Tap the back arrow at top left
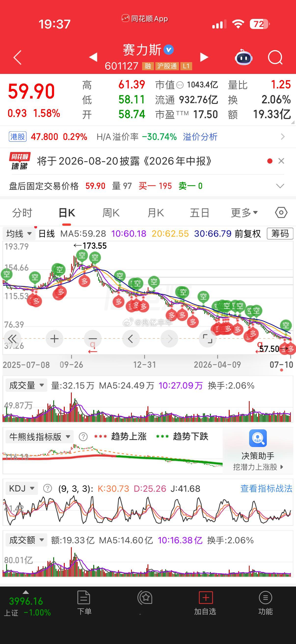The width and height of the screenshot is (296, 644). point(17,57)
